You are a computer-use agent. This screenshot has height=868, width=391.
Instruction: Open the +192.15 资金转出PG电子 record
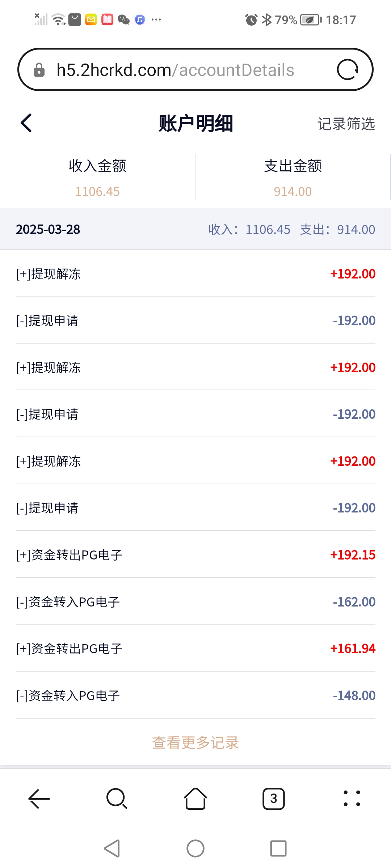click(195, 555)
